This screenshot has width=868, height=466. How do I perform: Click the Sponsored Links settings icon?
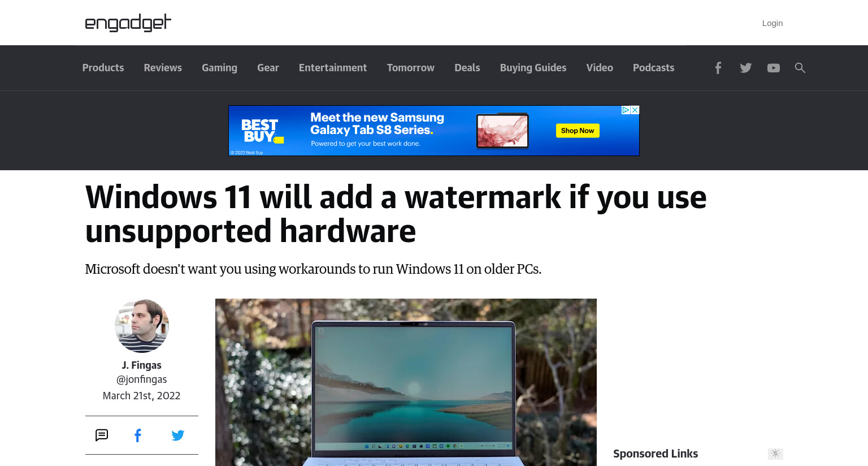(x=775, y=454)
